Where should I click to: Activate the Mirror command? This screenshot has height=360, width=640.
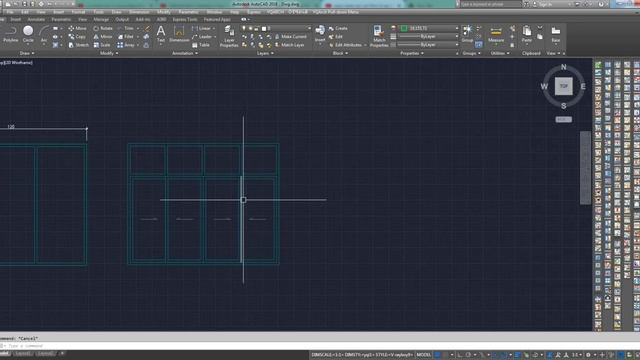pyautogui.click(x=103, y=37)
